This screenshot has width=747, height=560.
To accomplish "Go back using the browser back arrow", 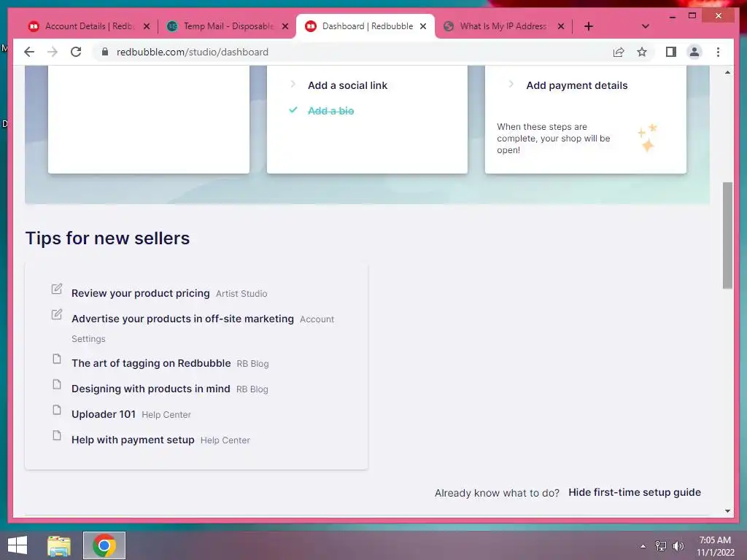I will tap(29, 52).
